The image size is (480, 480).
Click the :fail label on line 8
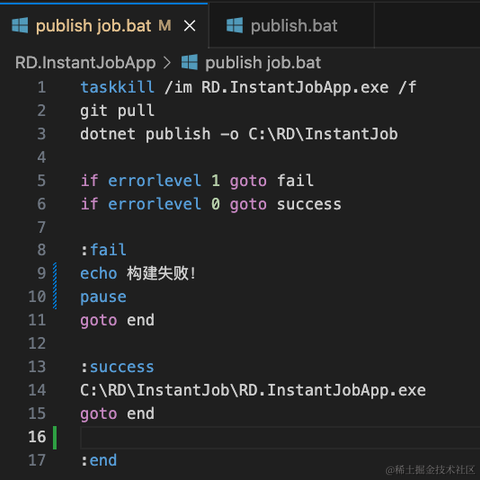click(103, 250)
